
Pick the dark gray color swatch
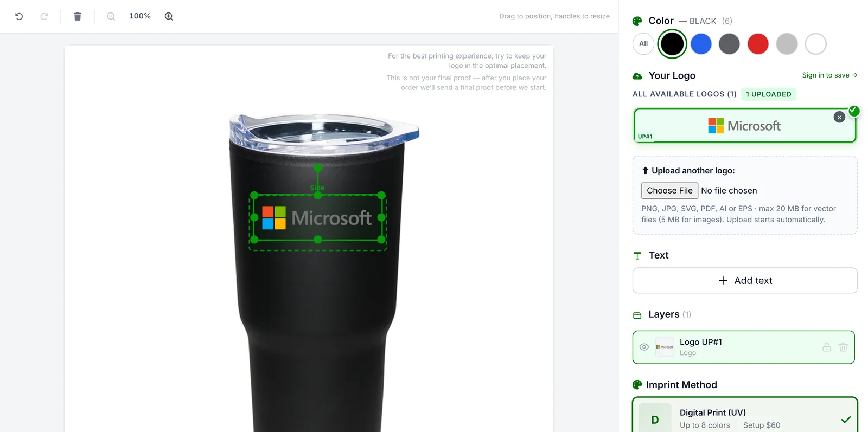click(x=729, y=44)
